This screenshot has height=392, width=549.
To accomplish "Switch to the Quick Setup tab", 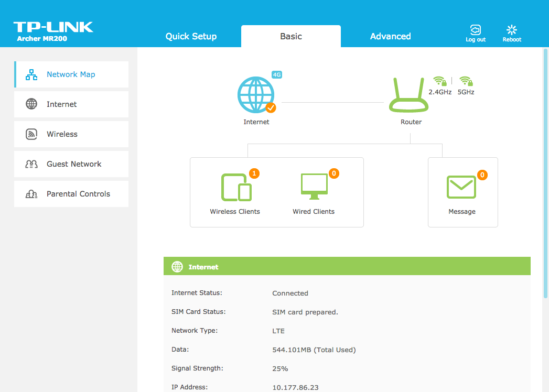I will pyautogui.click(x=191, y=36).
